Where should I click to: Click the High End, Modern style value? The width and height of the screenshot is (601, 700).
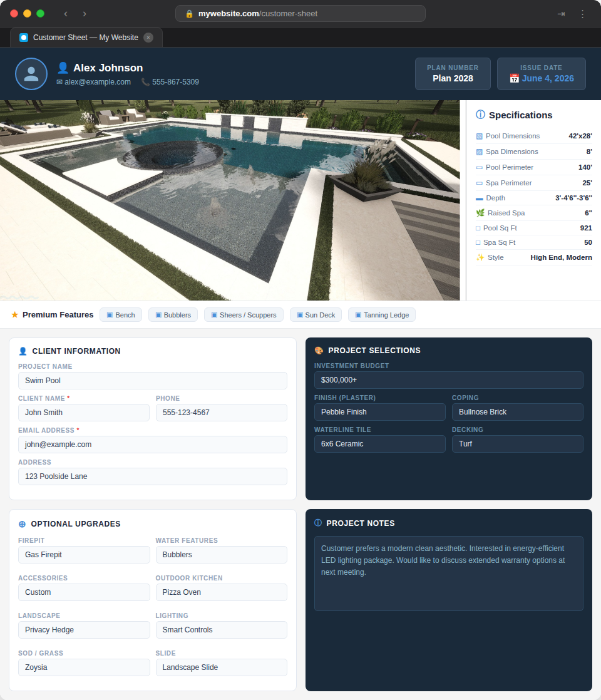(562, 257)
